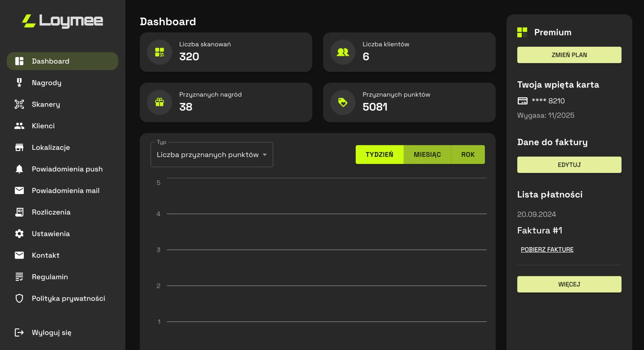Click the dropdown arrow next to Liczba przyznanych punktów
This screenshot has height=350, width=644.
265,155
